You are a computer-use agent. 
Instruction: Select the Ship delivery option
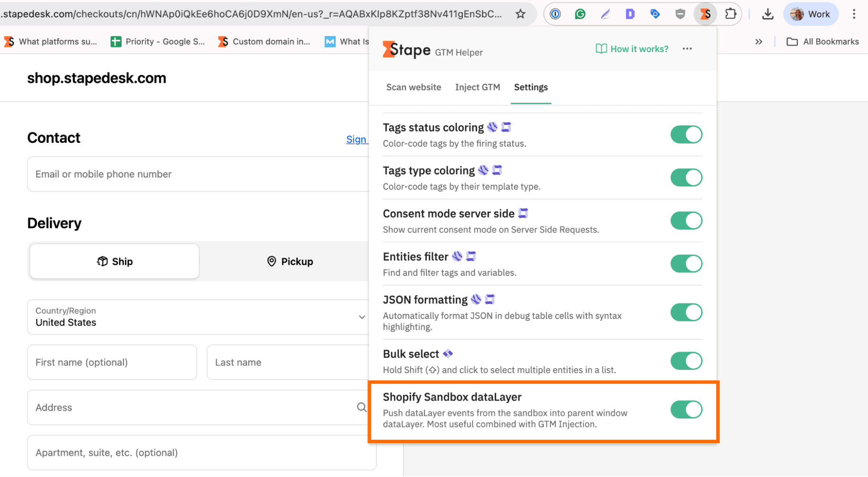114,261
